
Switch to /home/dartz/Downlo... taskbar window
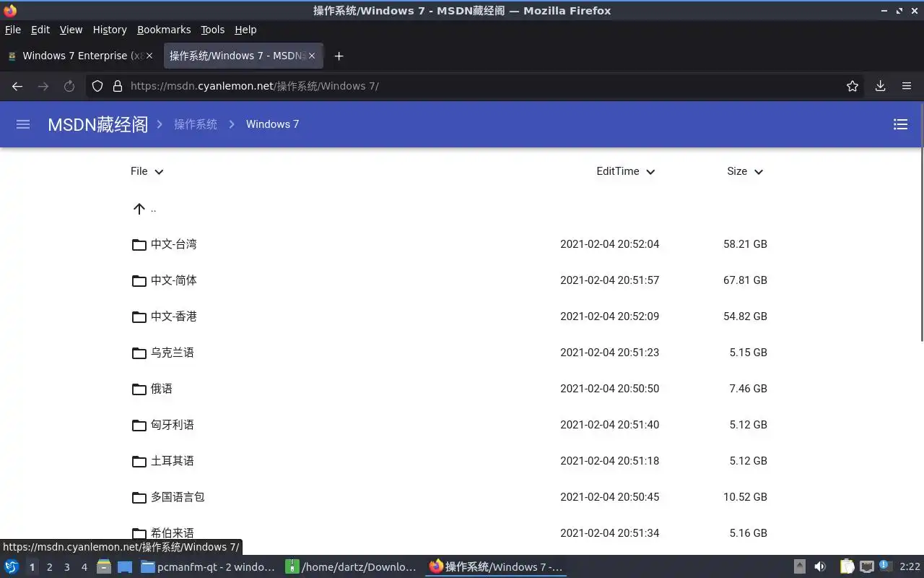[x=352, y=567]
